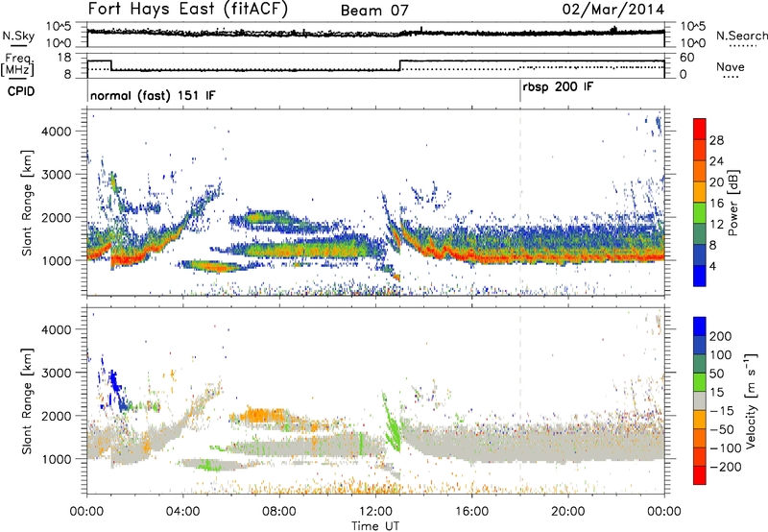768x532 pixels.
Task: Click the 'Slant Range [km]' label of the velocity plot
Action: [x=27, y=400]
